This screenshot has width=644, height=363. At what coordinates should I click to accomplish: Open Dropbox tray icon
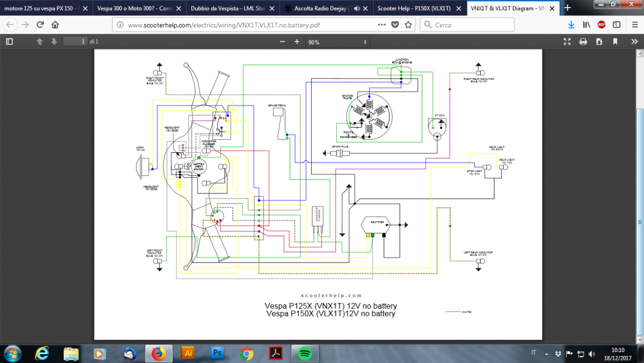(x=558, y=354)
